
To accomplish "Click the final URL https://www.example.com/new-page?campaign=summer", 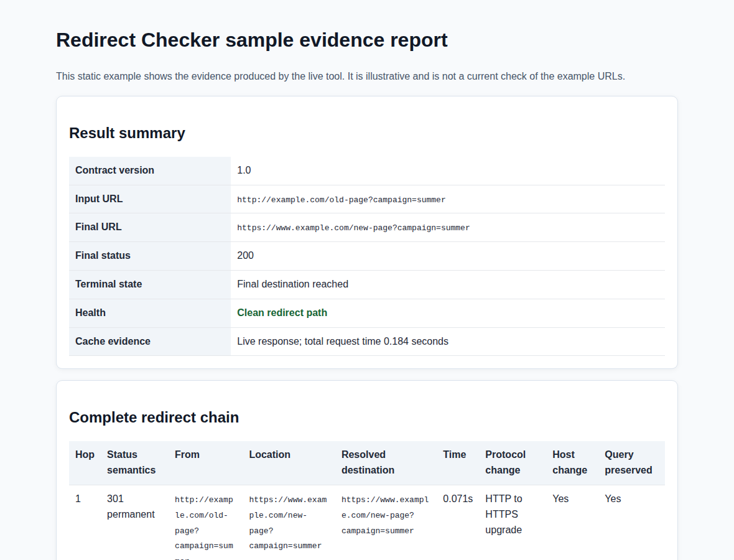I will [x=353, y=228].
